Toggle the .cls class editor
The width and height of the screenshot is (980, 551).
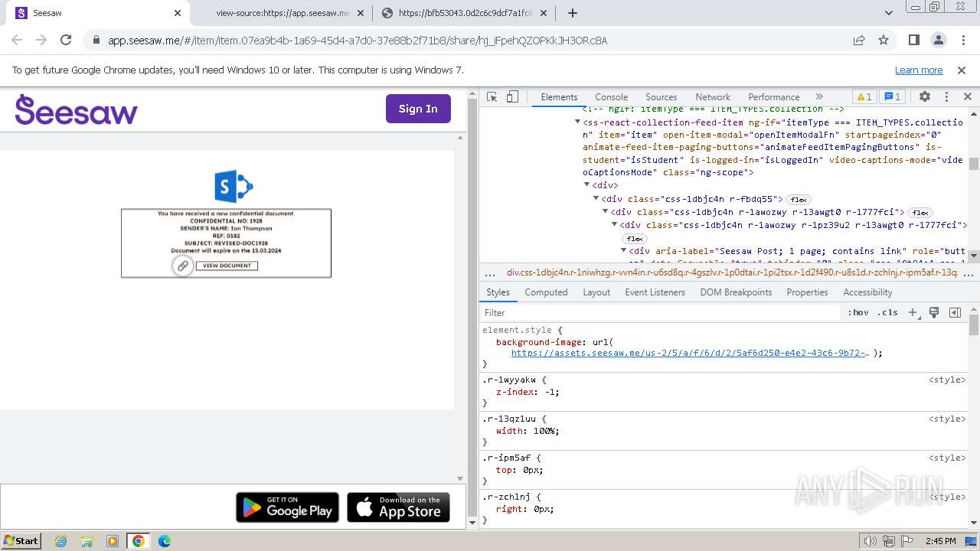[x=887, y=313]
